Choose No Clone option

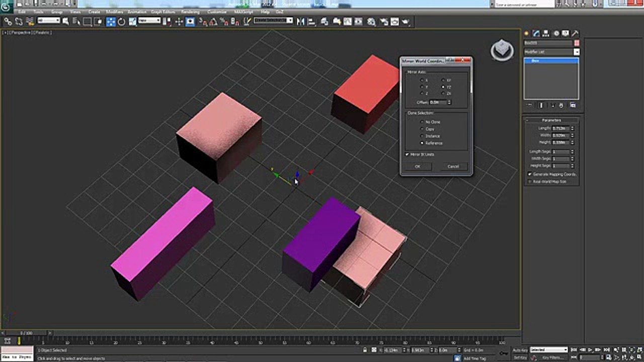pos(422,122)
